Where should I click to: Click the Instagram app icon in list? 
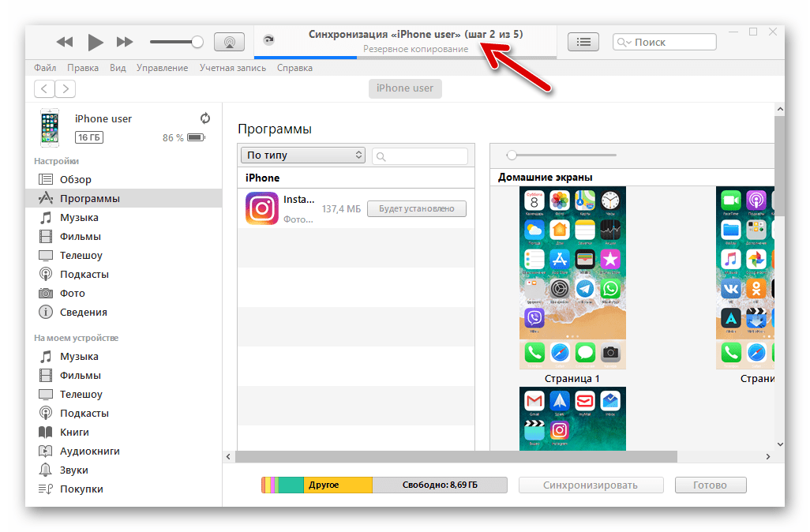tap(262, 208)
